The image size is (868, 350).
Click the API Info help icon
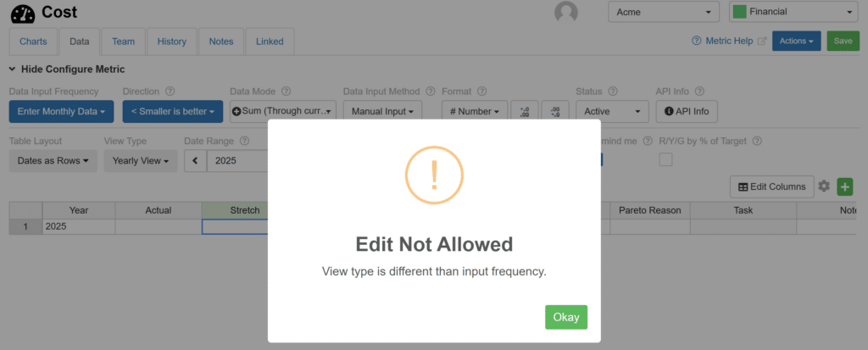tap(699, 92)
